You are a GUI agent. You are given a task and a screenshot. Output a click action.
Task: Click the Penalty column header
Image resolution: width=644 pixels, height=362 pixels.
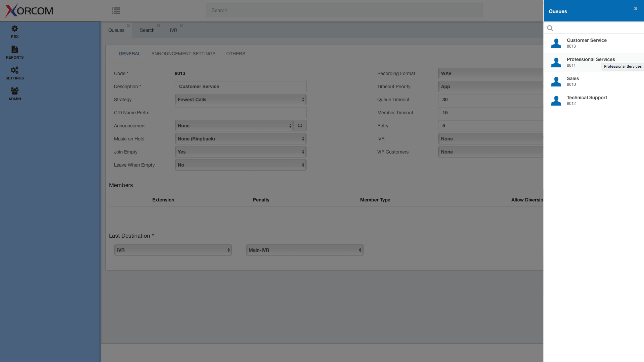pyautogui.click(x=261, y=200)
